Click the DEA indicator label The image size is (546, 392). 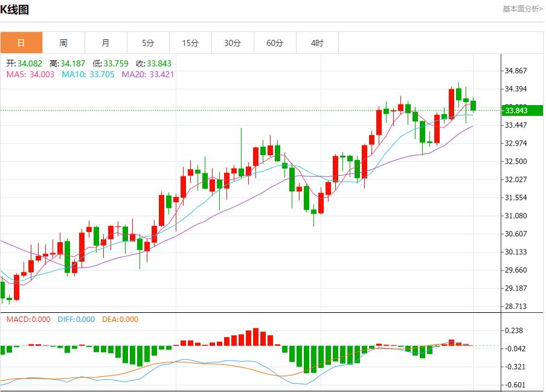click(x=120, y=320)
